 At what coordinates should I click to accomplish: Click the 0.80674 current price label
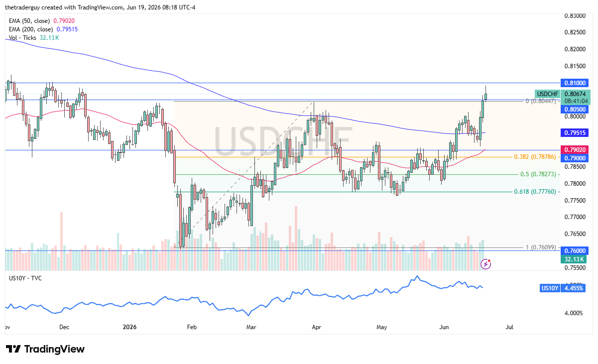(x=575, y=94)
